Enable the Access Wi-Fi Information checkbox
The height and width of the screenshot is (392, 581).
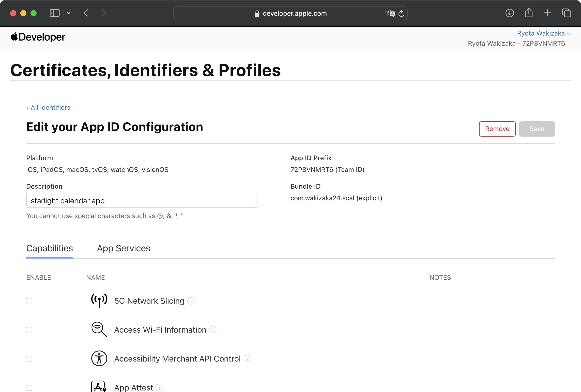[29, 330]
